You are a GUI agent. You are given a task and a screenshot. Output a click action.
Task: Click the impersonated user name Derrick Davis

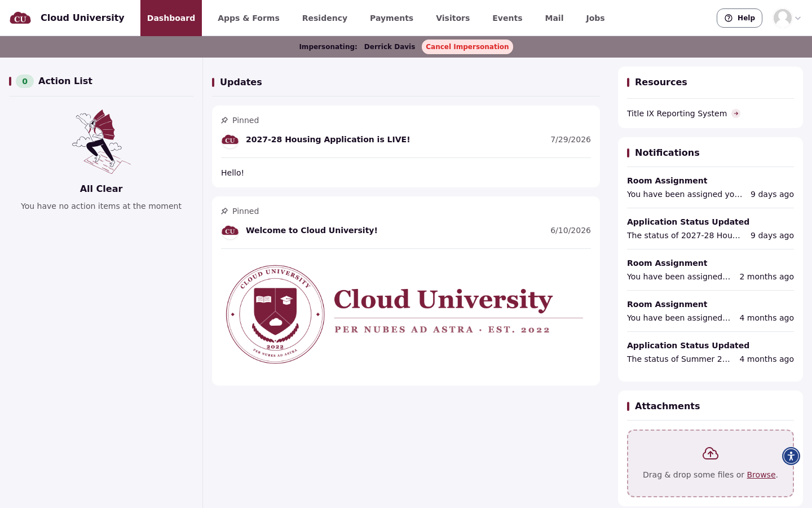pos(390,47)
